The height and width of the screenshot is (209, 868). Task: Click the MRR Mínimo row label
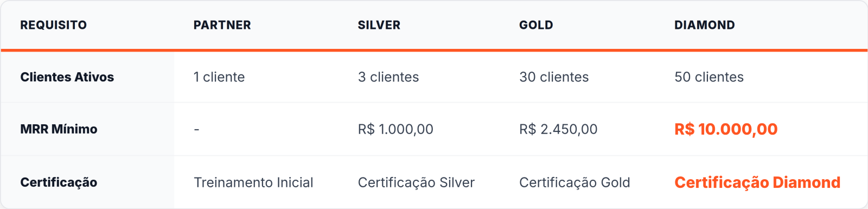59,129
